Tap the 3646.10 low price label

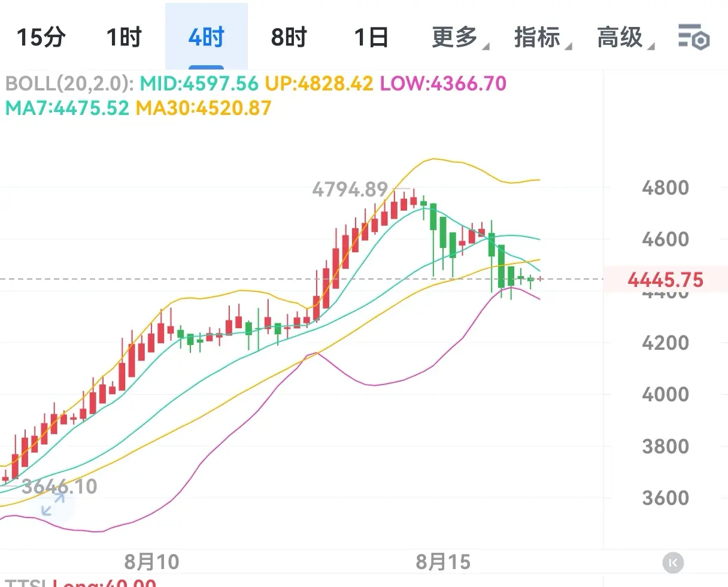59,486
